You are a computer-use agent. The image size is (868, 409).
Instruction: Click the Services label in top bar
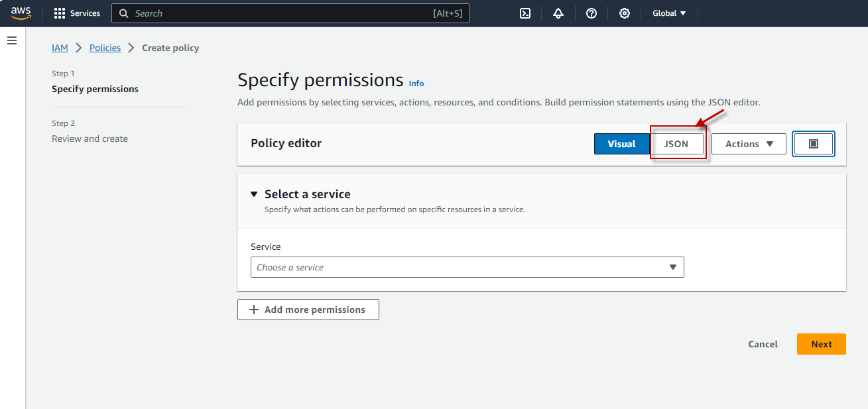(x=85, y=13)
